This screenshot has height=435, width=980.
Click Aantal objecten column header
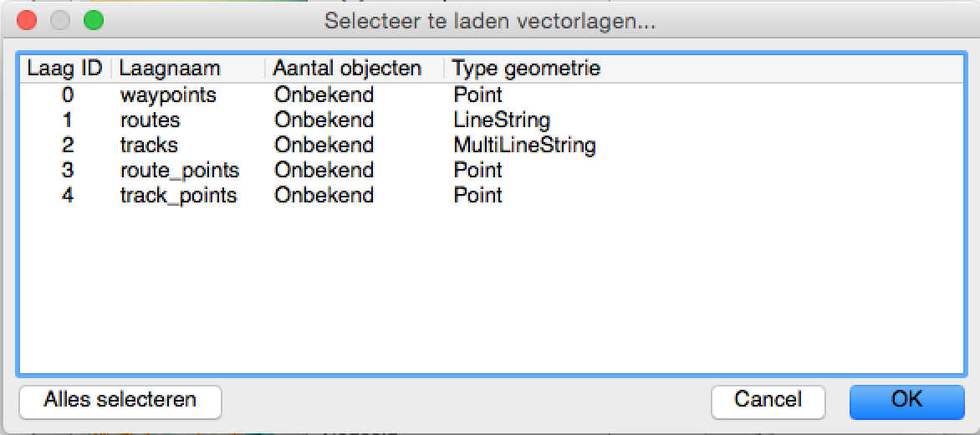point(347,68)
